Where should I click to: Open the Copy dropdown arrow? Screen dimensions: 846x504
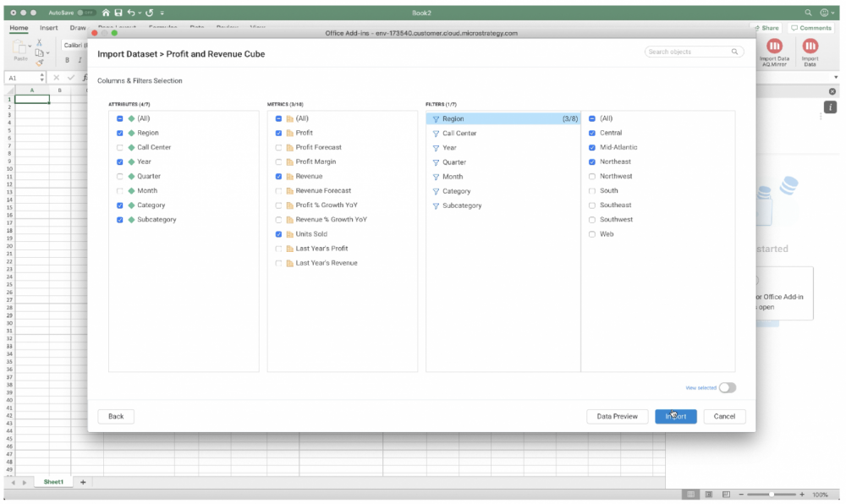[x=48, y=52]
